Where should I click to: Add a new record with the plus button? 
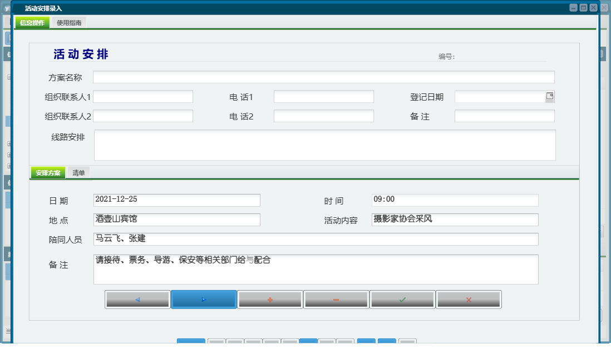pos(270,300)
